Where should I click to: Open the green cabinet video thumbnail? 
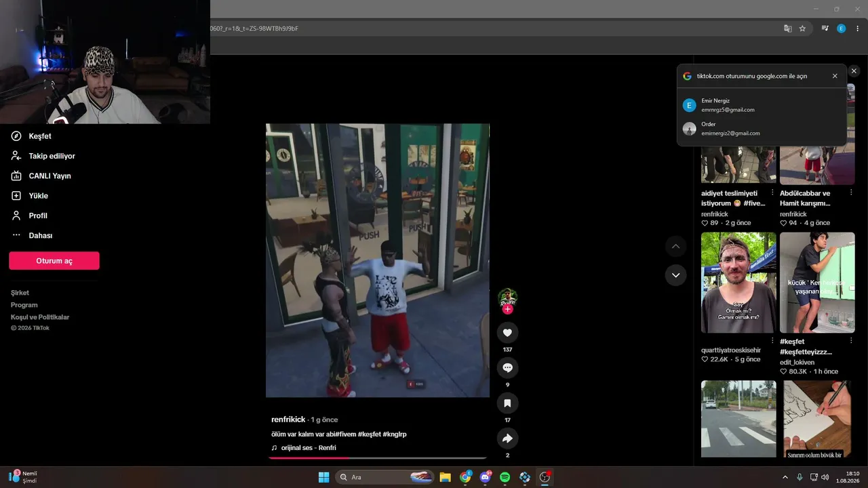click(817, 283)
